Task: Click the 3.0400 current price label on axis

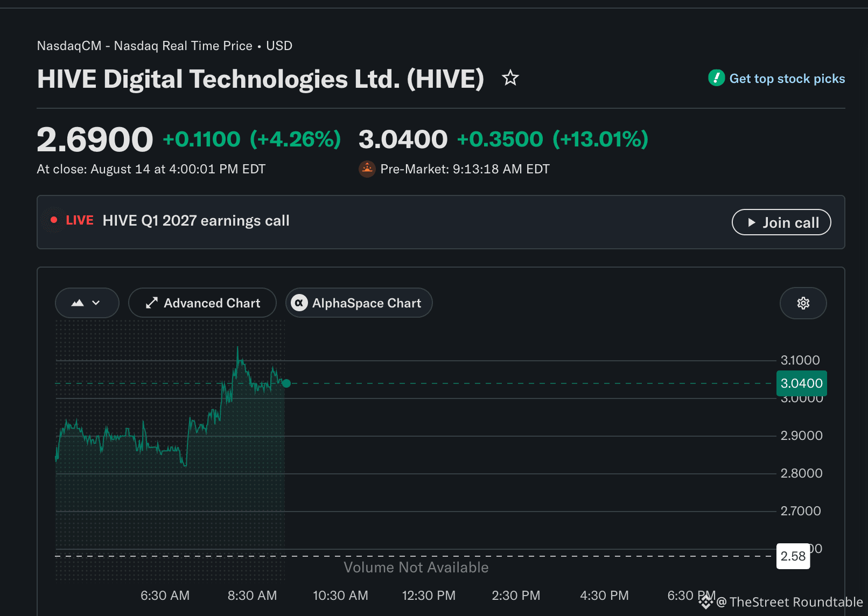Action: [802, 383]
